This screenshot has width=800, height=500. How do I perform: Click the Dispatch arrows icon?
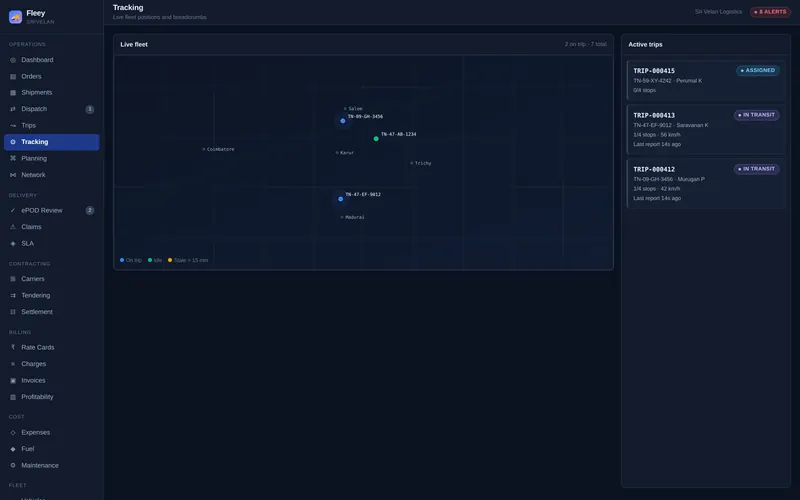tap(13, 109)
